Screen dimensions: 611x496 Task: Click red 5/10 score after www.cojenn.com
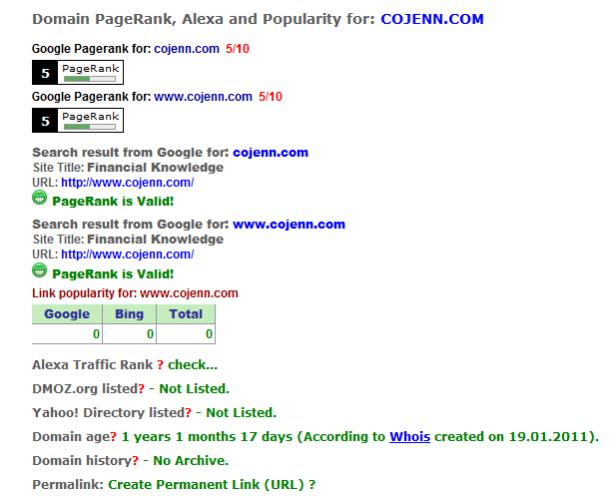(270, 97)
